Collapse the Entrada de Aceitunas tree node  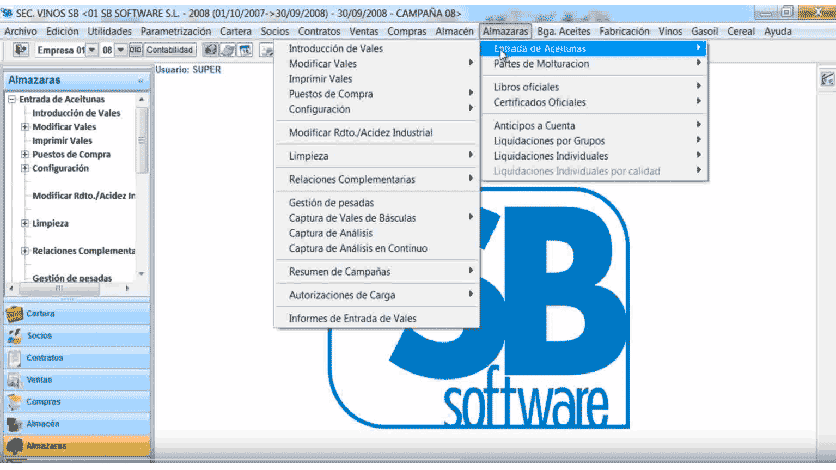11,99
